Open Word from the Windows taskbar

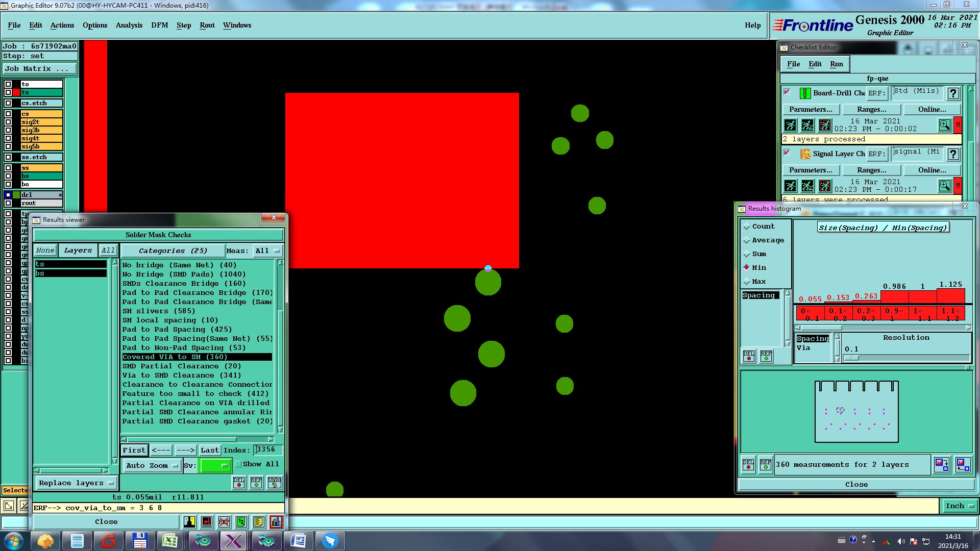pos(298,541)
